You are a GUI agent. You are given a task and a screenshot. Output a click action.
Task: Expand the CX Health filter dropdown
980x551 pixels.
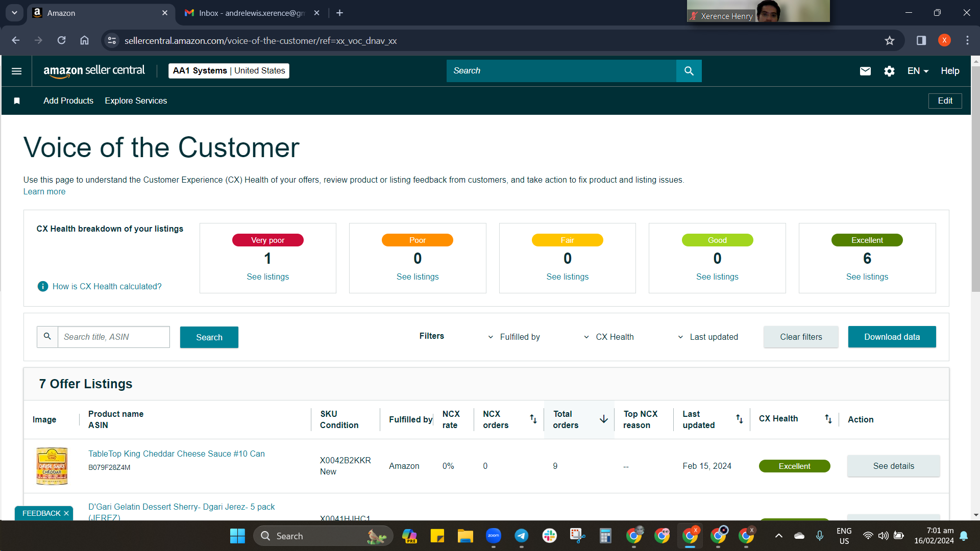(608, 337)
